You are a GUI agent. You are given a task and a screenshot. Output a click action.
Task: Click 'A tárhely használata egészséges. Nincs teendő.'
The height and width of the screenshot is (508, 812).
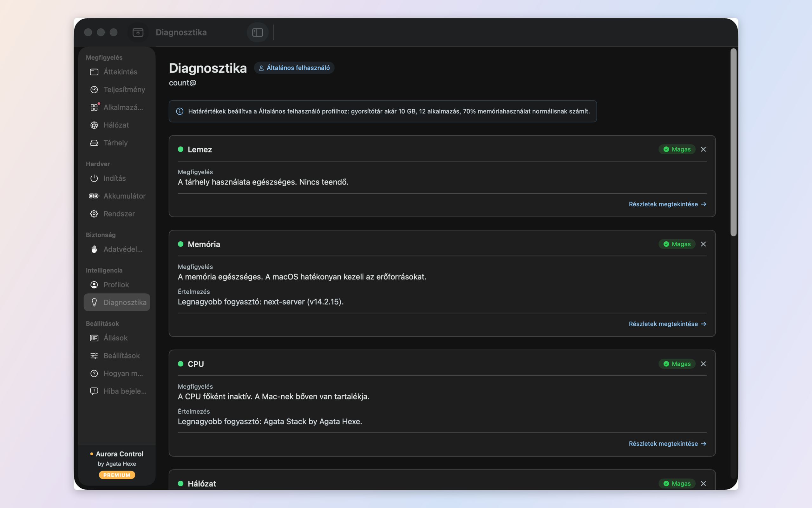263,182
